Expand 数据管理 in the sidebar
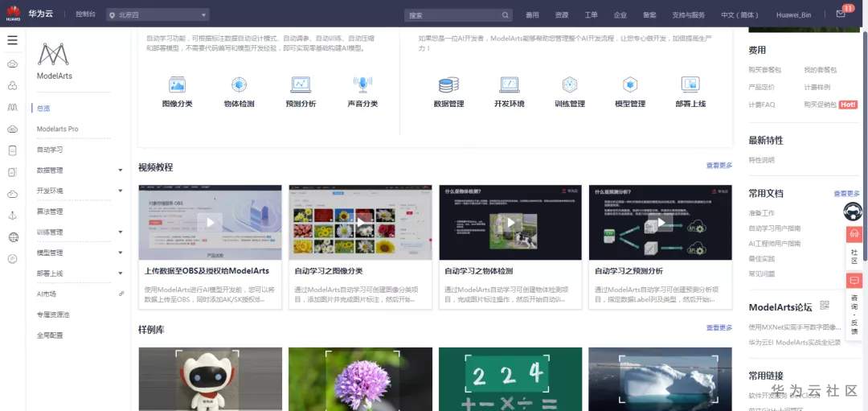 [x=120, y=170]
